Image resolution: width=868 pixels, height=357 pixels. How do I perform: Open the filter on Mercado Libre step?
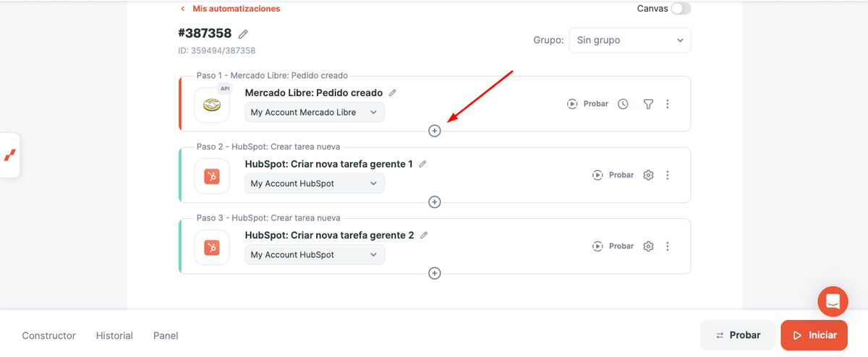pyautogui.click(x=648, y=104)
